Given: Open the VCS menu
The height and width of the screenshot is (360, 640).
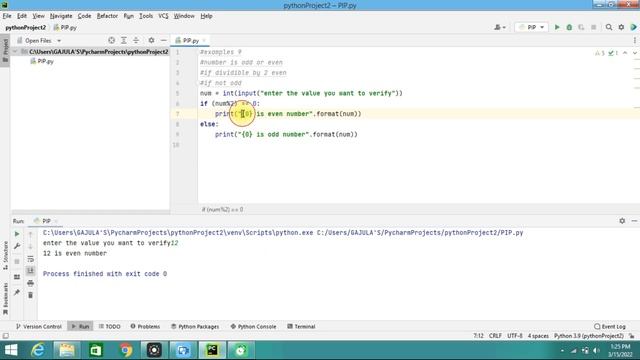Looking at the screenshot, I should point(163,16).
